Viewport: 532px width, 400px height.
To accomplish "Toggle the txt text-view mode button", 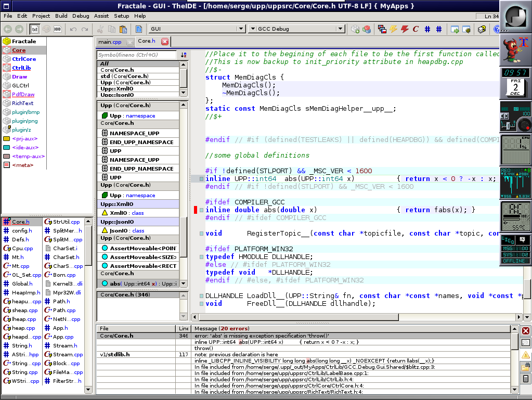I will 34,29.
